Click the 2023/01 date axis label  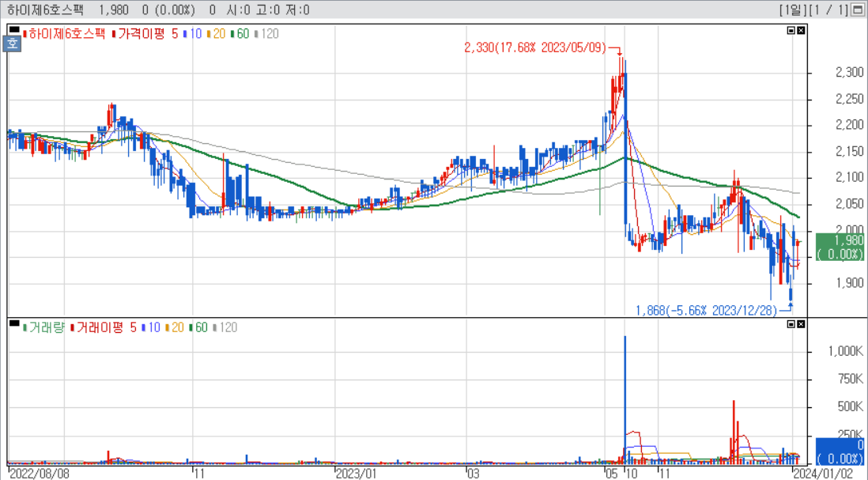click(357, 474)
